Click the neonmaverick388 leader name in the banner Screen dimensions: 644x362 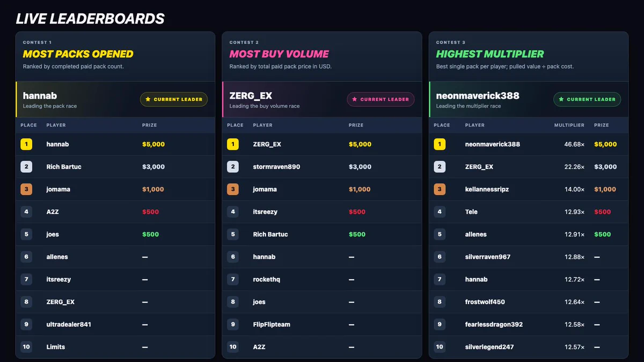(478, 96)
